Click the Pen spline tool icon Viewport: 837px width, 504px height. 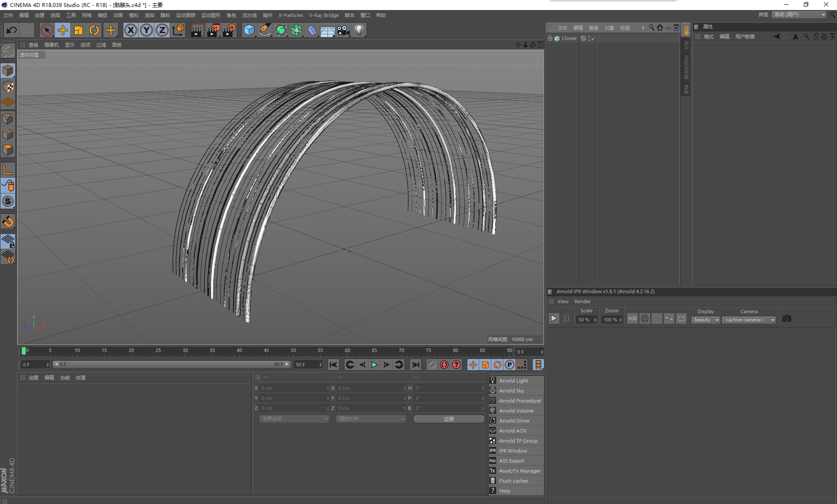click(265, 30)
